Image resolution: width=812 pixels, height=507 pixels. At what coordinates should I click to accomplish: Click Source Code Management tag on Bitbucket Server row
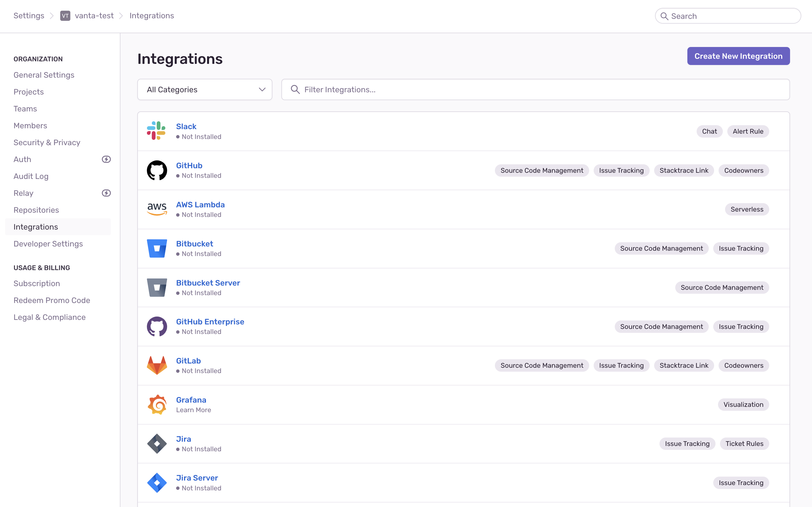[722, 287]
